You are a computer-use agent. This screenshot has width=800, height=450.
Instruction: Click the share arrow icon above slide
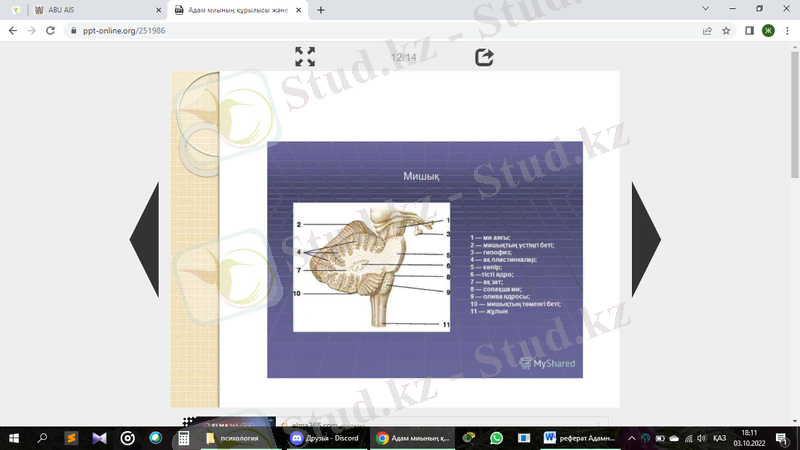click(484, 57)
